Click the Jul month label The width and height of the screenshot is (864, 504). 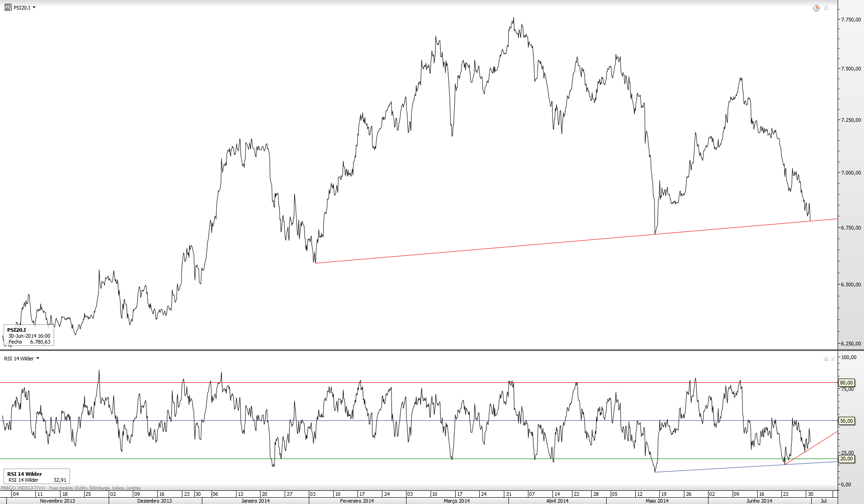[x=824, y=501]
